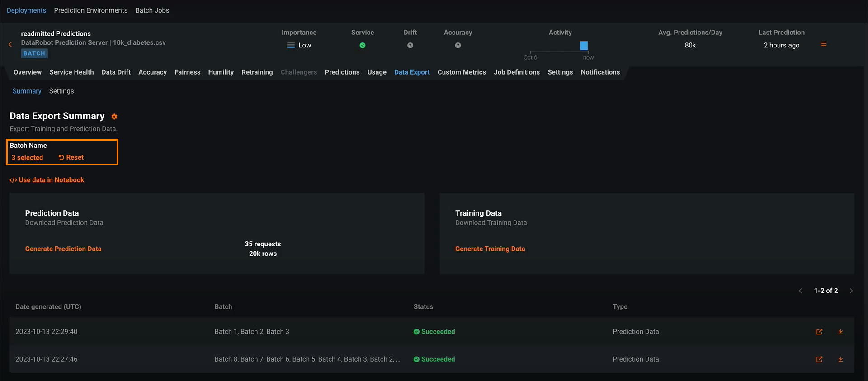Click the Data Export Summary gear icon

(x=114, y=117)
